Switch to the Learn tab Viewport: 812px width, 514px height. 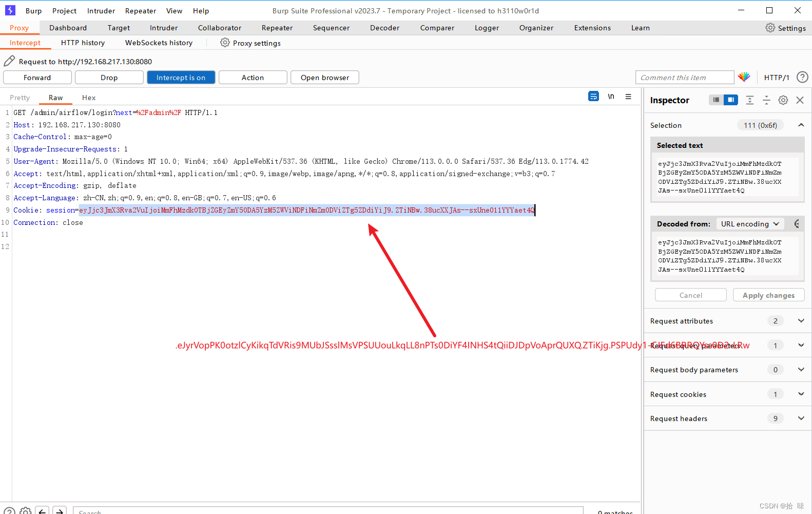pos(640,28)
